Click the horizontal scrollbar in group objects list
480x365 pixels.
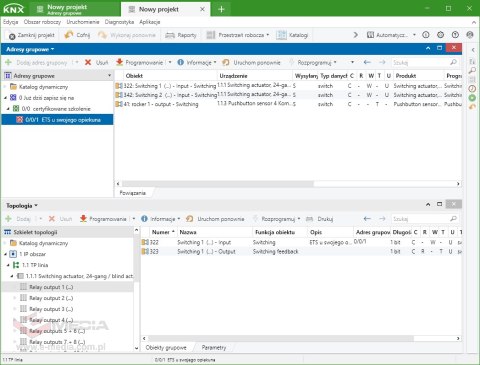281,338
